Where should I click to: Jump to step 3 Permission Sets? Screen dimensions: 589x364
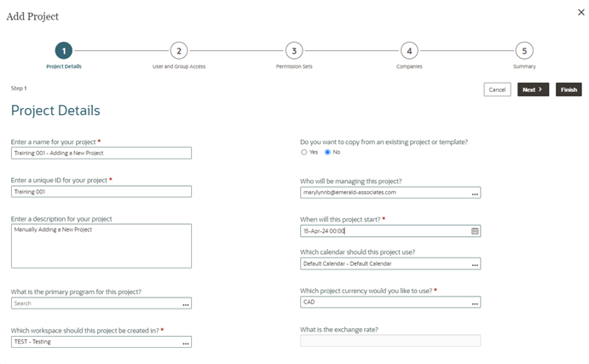tap(294, 51)
